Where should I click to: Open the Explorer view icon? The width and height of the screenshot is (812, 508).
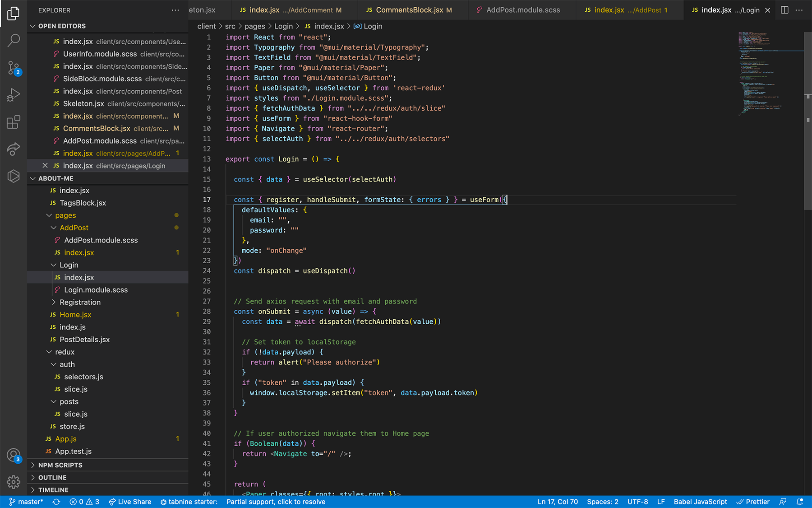click(x=14, y=14)
